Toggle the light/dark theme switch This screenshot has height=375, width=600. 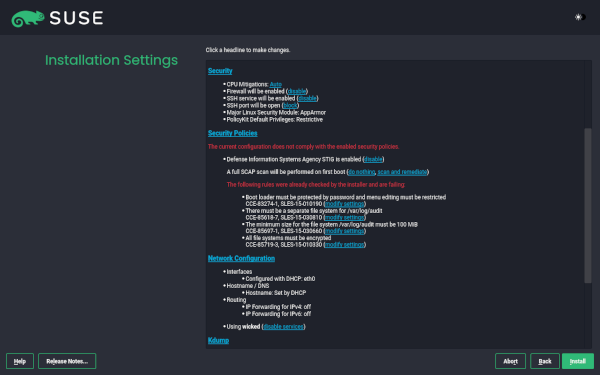[580, 17]
